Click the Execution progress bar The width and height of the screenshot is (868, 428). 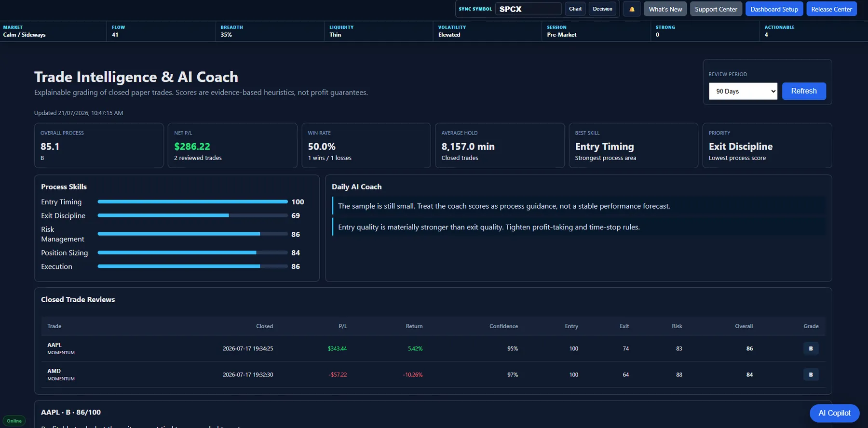point(192,266)
